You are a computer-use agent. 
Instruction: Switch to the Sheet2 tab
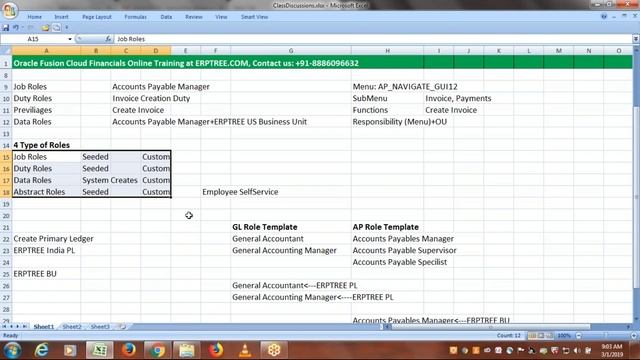click(x=72, y=327)
